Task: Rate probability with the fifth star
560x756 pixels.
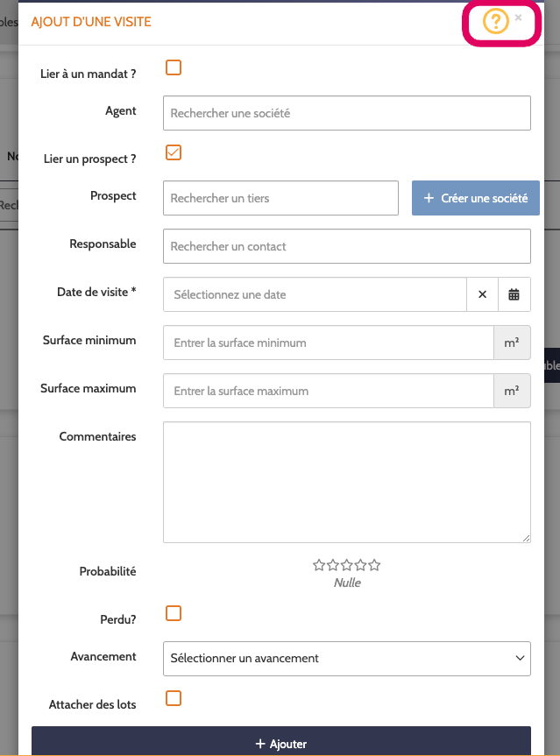Action: pyautogui.click(x=374, y=565)
